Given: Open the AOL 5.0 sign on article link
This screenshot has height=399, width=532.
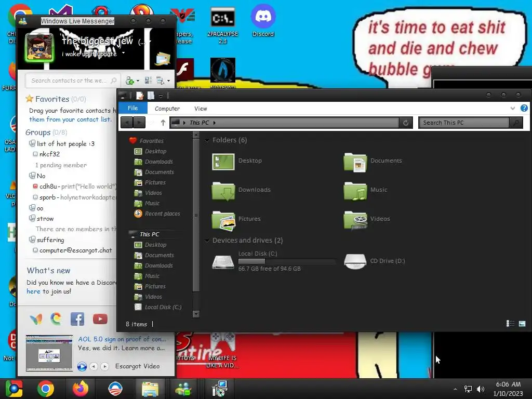Looking at the screenshot, I should (122, 339).
